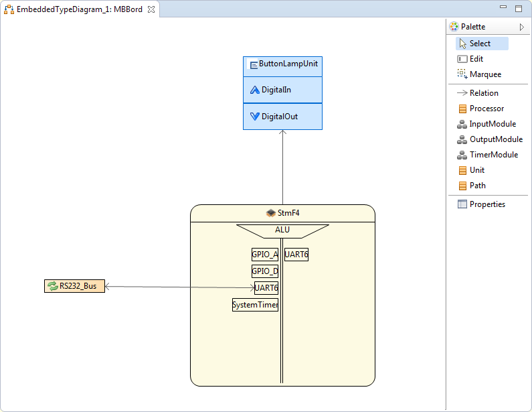Viewport: 532px width, 412px height.
Task: Pick the Unit palette tool
Action: (476, 170)
